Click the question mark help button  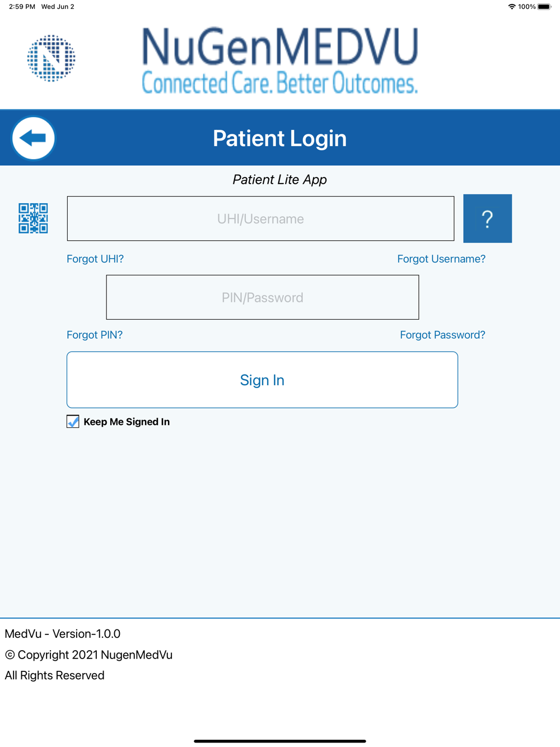[x=487, y=218]
